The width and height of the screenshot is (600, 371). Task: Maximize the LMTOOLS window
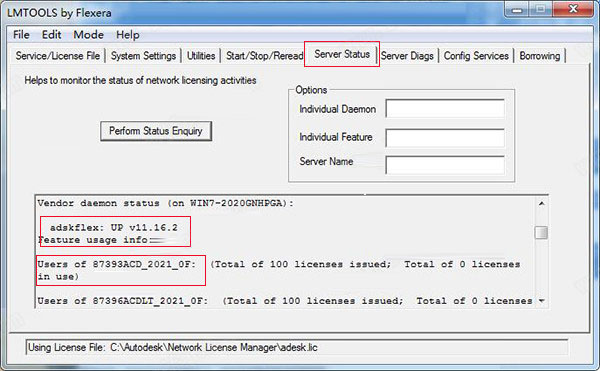click(x=540, y=9)
